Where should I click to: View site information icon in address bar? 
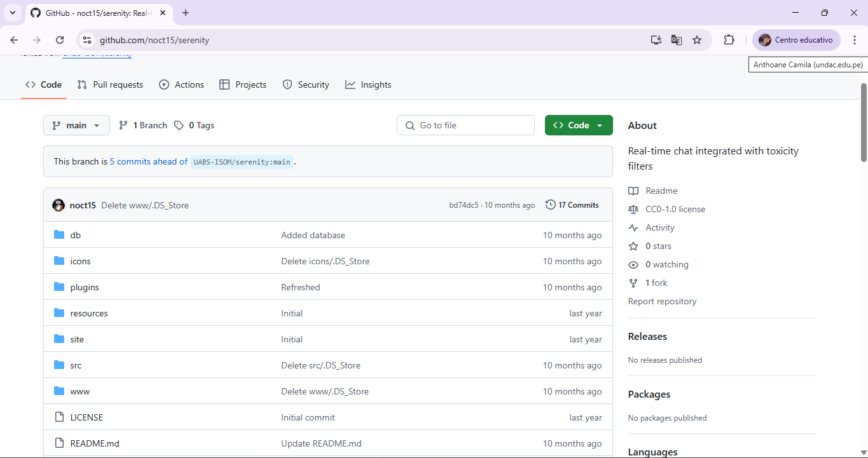coord(87,40)
